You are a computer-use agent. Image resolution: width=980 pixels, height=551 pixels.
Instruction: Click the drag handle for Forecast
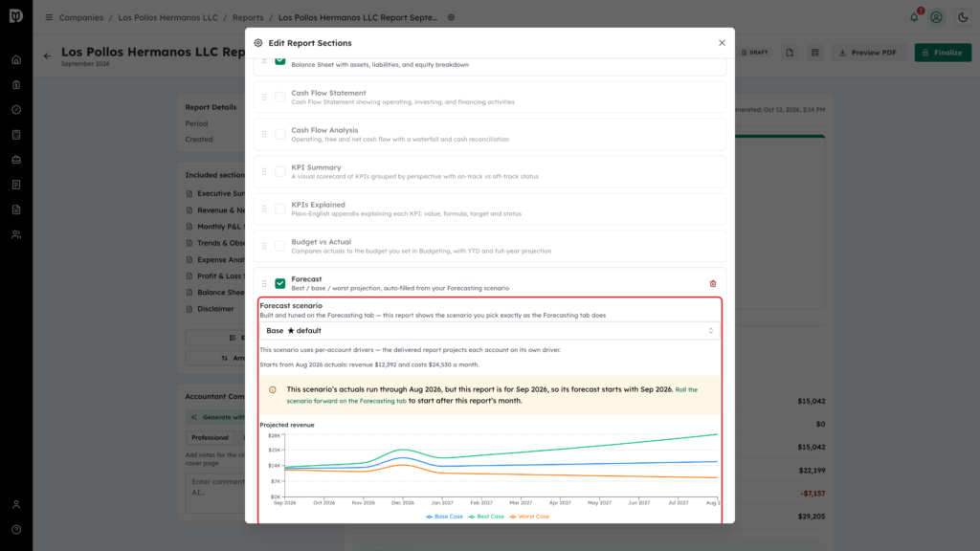point(264,283)
